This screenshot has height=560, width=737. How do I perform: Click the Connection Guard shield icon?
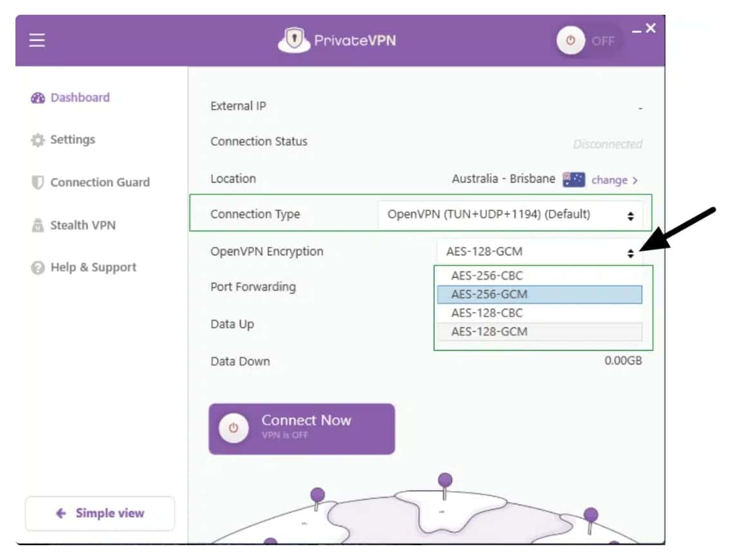pos(37,183)
